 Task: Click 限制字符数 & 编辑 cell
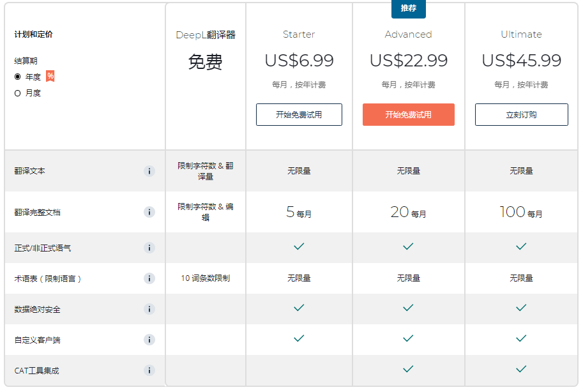tap(205, 212)
